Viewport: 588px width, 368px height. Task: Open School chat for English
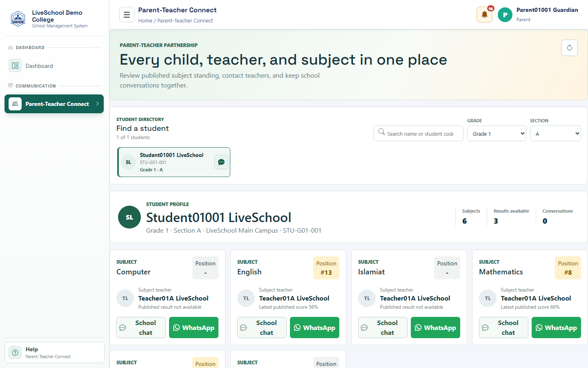[262, 328]
